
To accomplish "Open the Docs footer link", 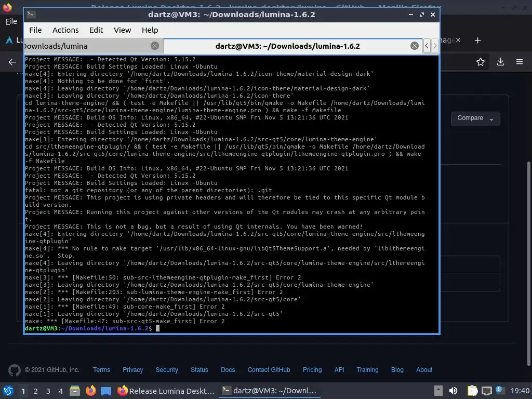I will click(x=228, y=370).
